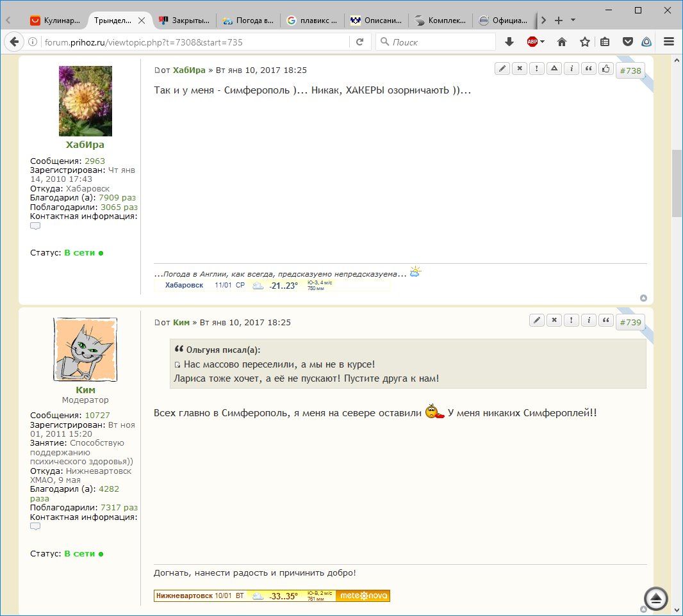Expand the list-all-tabs dropdown arrow

(x=573, y=20)
